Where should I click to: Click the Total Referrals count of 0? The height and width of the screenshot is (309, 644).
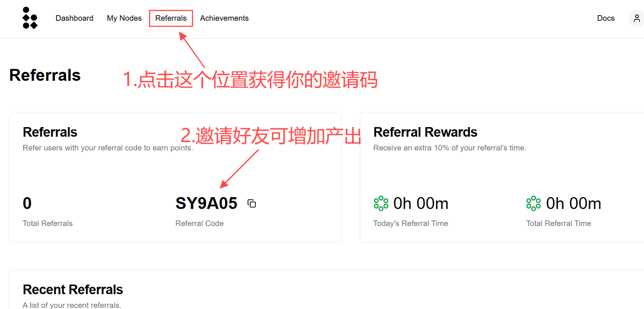coord(27,203)
